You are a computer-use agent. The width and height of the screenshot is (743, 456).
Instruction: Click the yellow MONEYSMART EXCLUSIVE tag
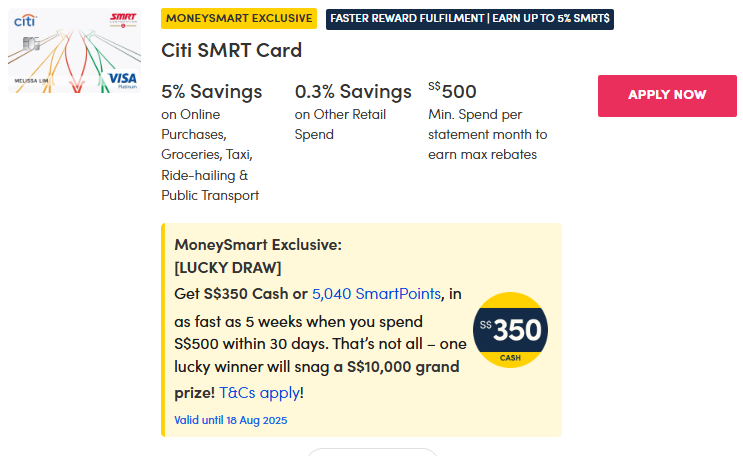(239, 18)
